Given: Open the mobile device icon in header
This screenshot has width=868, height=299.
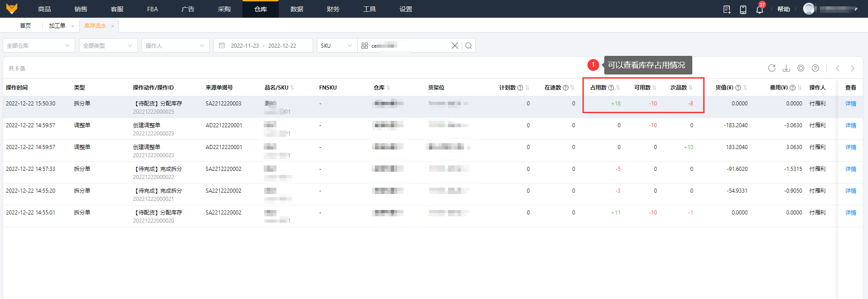Looking at the screenshot, I should [x=743, y=10].
